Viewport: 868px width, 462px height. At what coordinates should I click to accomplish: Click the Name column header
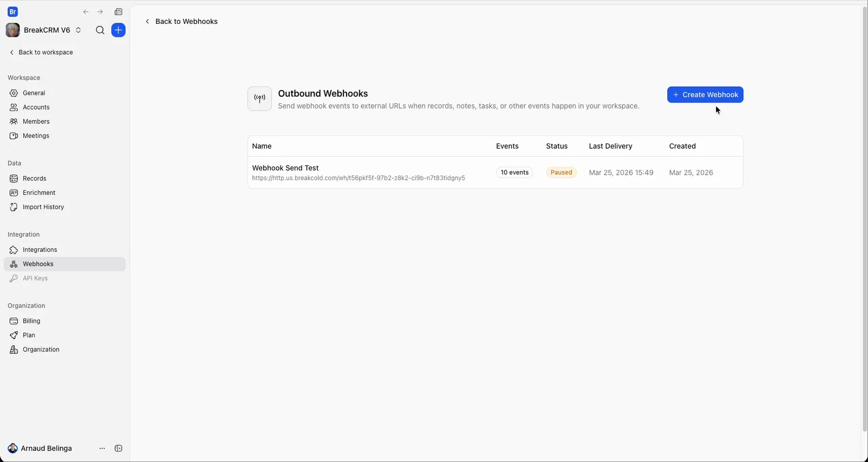(262, 146)
